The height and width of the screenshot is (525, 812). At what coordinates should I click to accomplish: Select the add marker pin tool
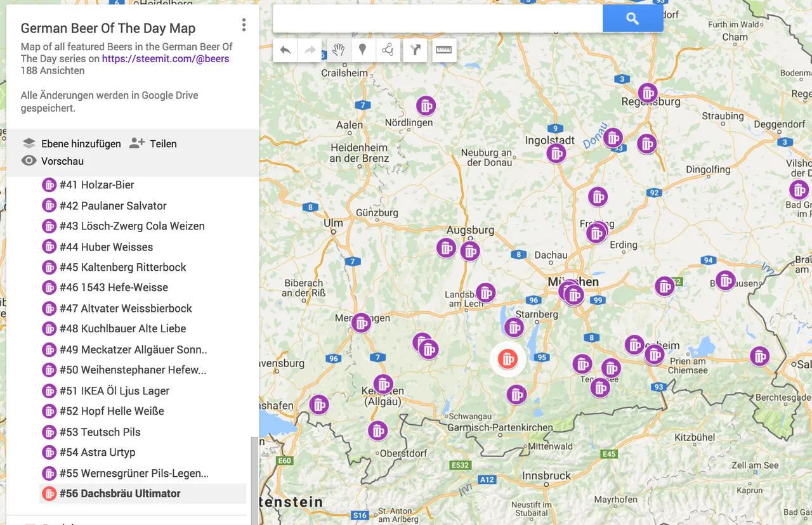point(363,50)
